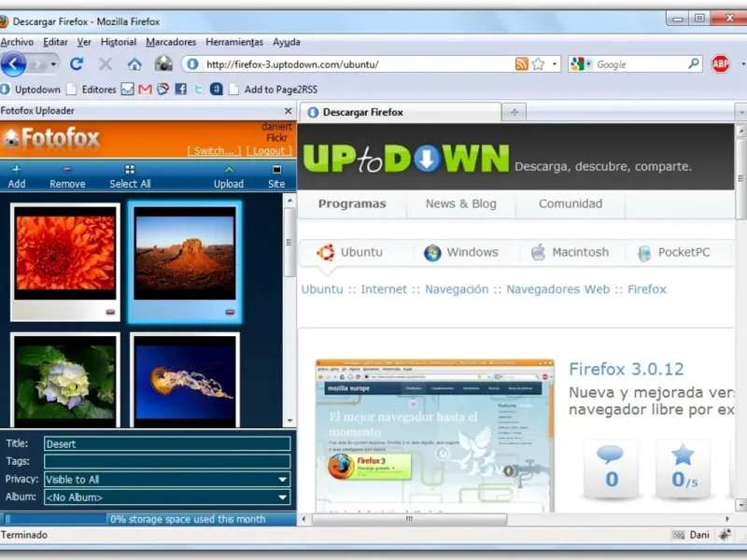Click Site in Fotofox toolbar
747x560 pixels.
(276, 176)
